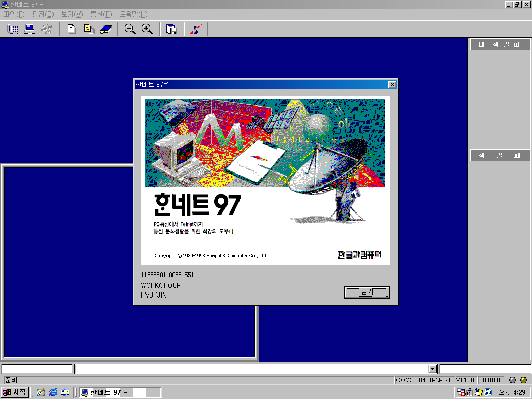
Task: Click the 준비 status text
Action: [x=11, y=380]
